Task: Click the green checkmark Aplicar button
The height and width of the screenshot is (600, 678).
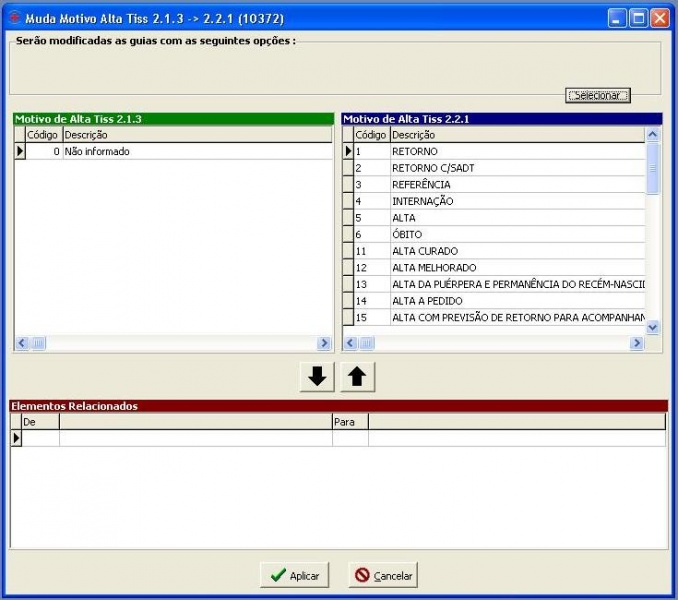Action: [294, 575]
